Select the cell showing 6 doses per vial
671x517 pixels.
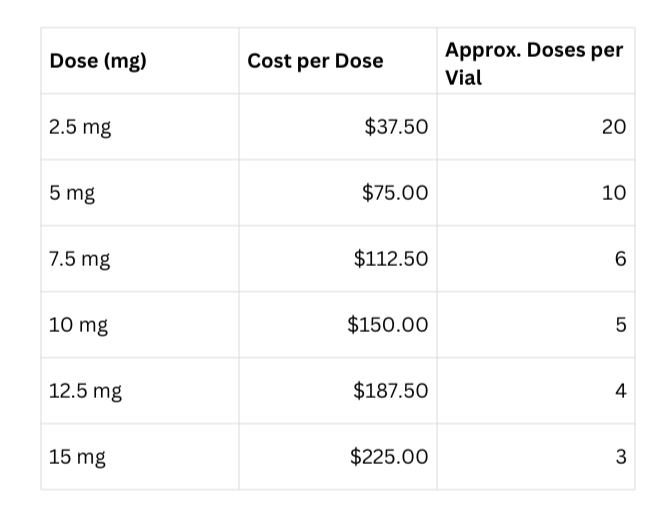coord(536,258)
